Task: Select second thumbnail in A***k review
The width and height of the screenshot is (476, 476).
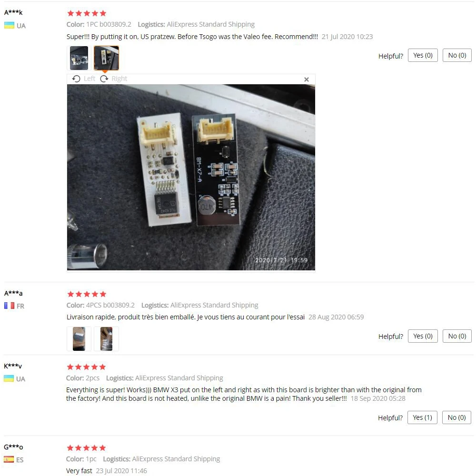Action: pyautogui.click(x=106, y=58)
